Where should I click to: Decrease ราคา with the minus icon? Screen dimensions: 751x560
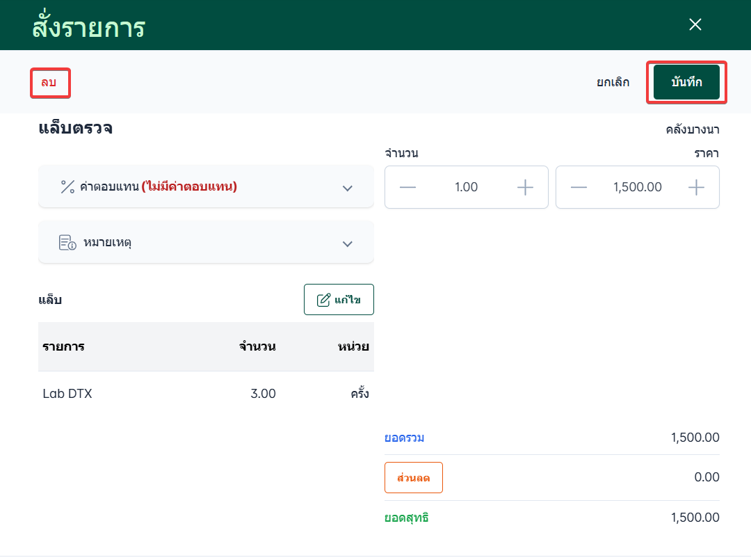[x=579, y=187]
